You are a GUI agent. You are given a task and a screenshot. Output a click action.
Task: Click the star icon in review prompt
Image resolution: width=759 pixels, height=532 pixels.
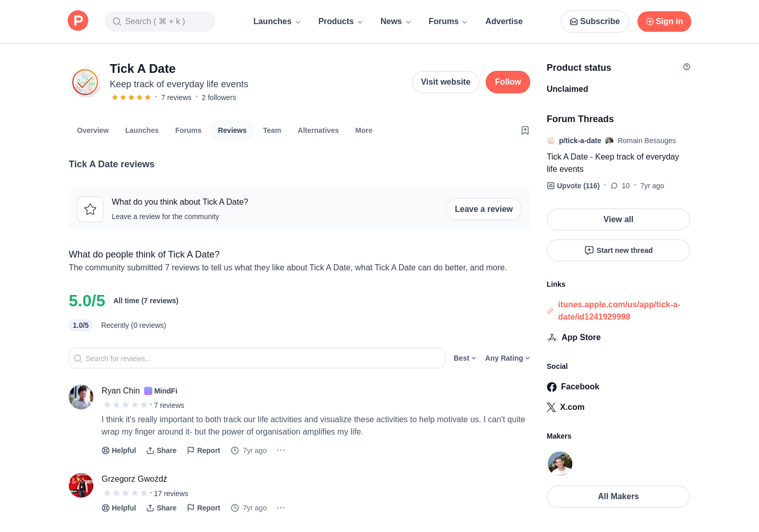(x=90, y=209)
